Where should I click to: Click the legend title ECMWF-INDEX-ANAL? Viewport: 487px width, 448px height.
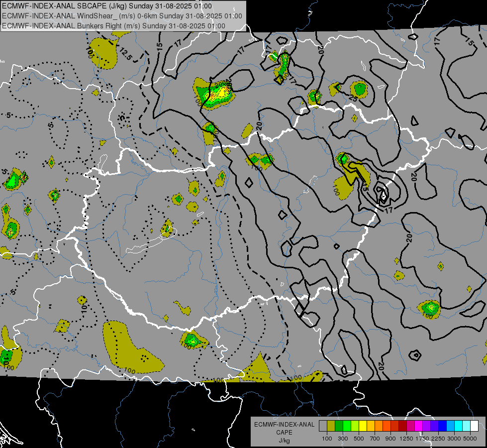coord(284,425)
